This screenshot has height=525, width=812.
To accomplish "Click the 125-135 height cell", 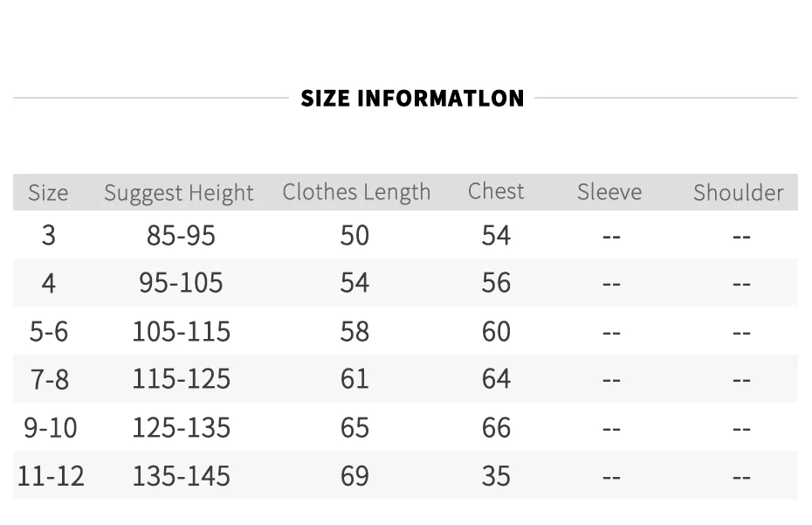I will pyautogui.click(x=182, y=428).
